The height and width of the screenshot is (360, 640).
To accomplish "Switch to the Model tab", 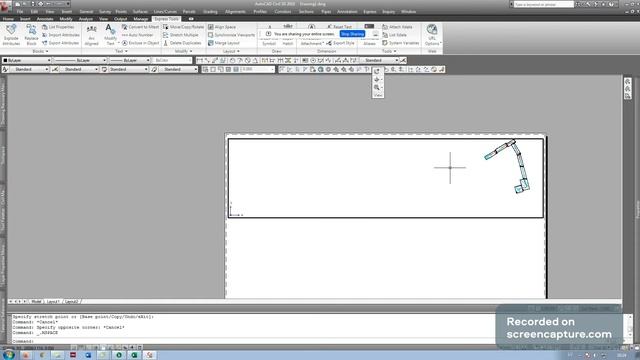I will pos(36,302).
